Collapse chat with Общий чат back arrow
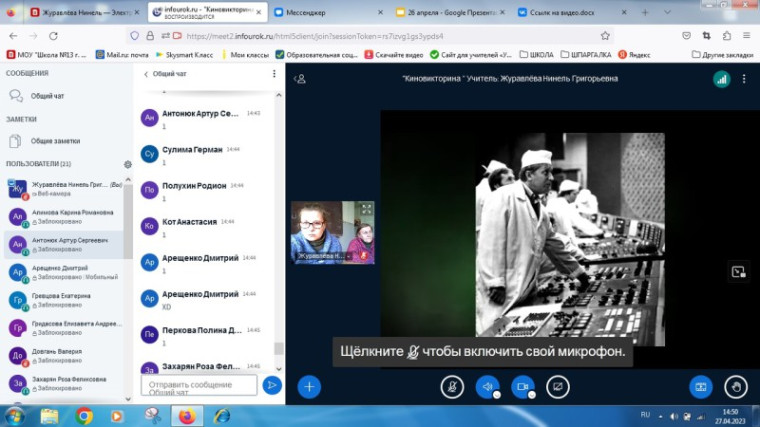The height and width of the screenshot is (427, 760). 165,74
